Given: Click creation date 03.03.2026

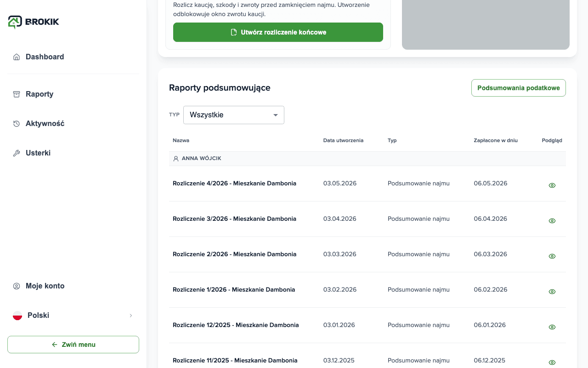Looking at the screenshot, I should (340, 254).
